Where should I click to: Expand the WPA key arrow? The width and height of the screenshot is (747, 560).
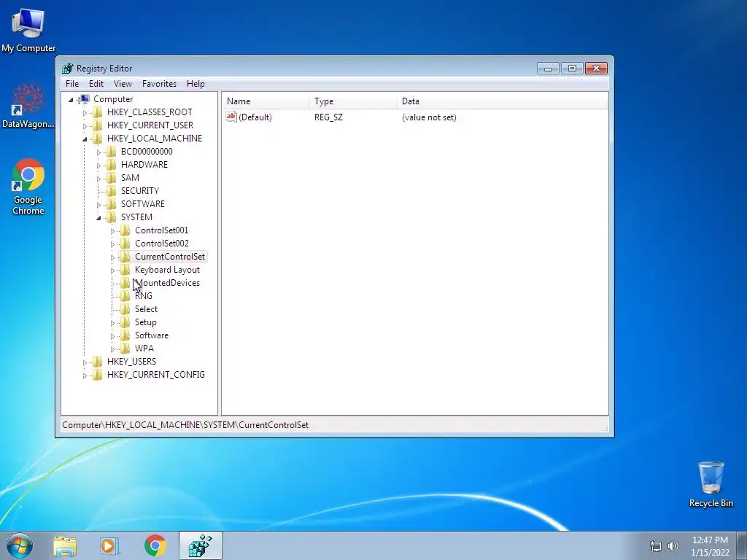click(112, 349)
